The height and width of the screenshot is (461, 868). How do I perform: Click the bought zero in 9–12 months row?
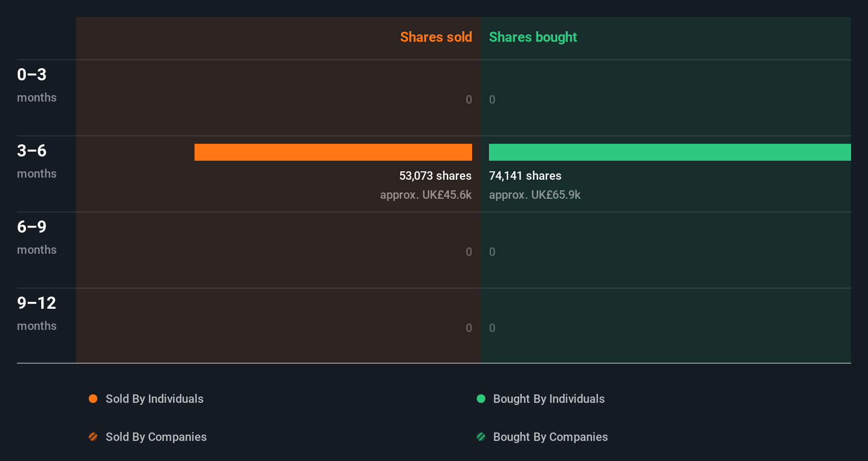(x=492, y=328)
